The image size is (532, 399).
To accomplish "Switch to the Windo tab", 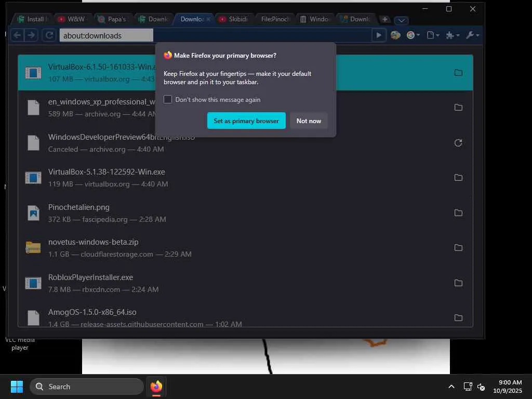I will [315, 19].
